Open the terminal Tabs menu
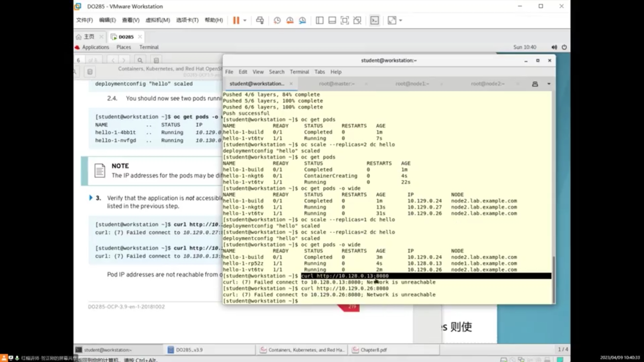 (x=320, y=72)
